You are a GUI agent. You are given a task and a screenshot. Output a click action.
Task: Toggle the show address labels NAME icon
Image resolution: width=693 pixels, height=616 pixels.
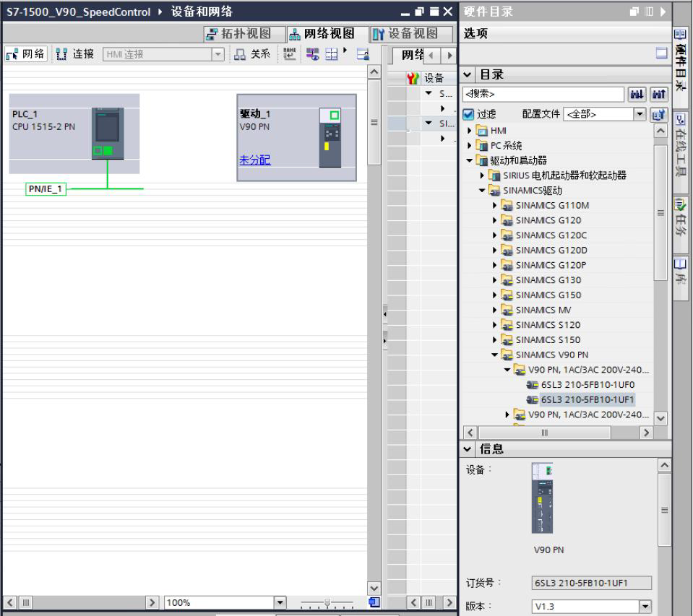(290, 54)
